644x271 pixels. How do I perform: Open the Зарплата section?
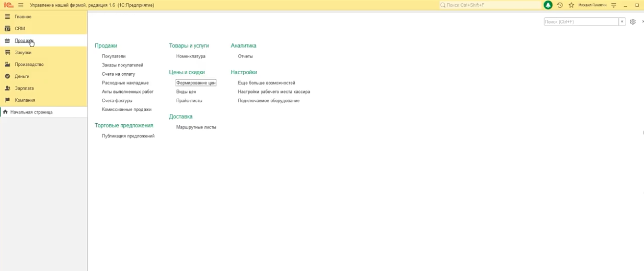click(24, 88)
